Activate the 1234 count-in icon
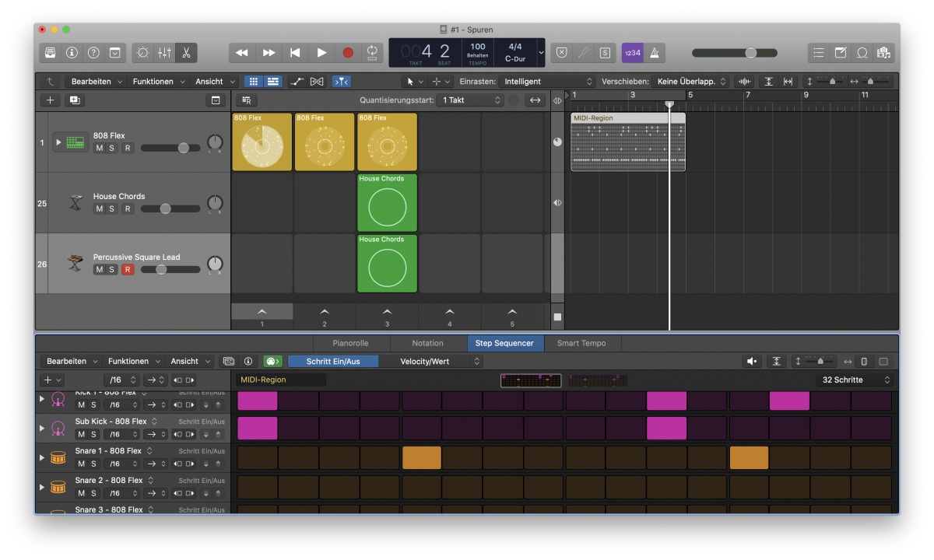This screenshot has width=934, height=560. tap(632, 53)
